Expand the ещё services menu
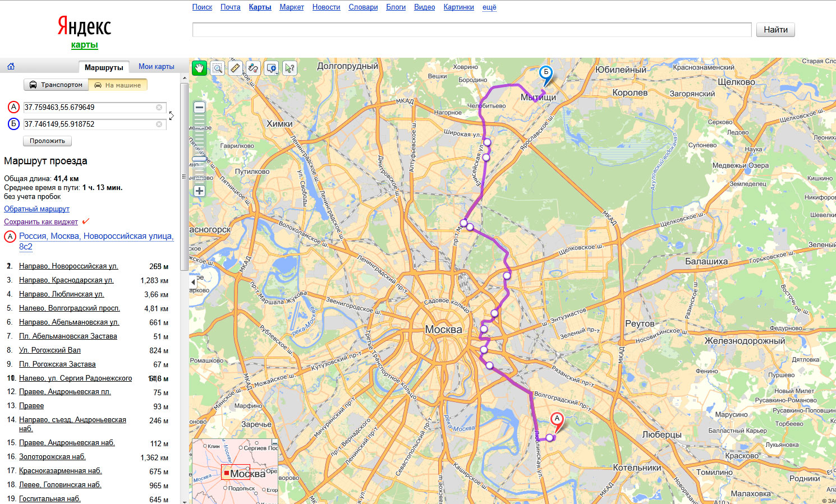The width and height of the screenshot is (836, 504). coord(489,7)
